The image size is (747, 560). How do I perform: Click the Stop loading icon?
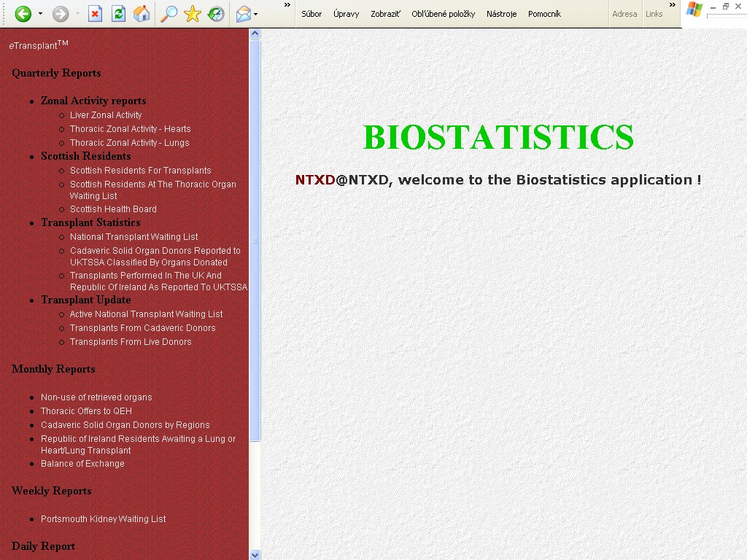[x=96, y=14]
